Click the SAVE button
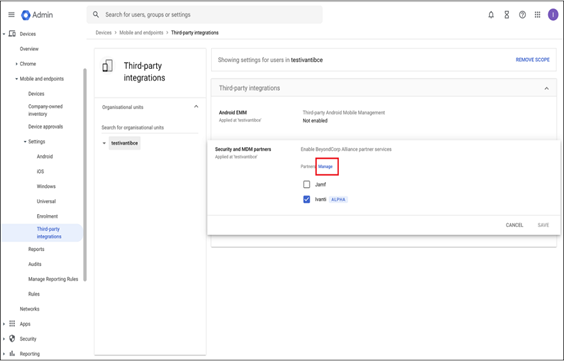 pyautogui.click(x=543, y=225)
